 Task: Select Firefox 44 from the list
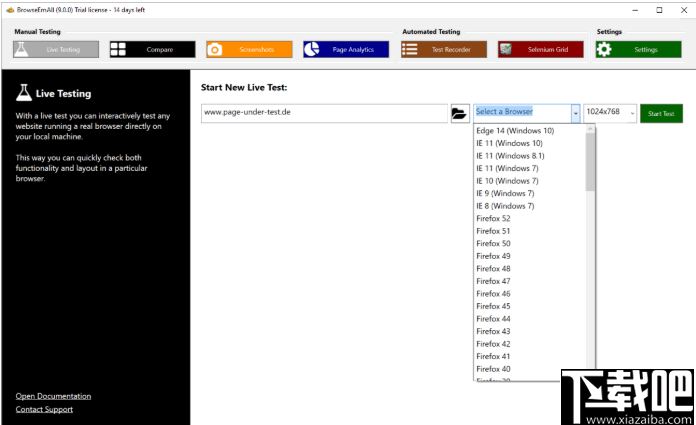[x=530, y=319]
